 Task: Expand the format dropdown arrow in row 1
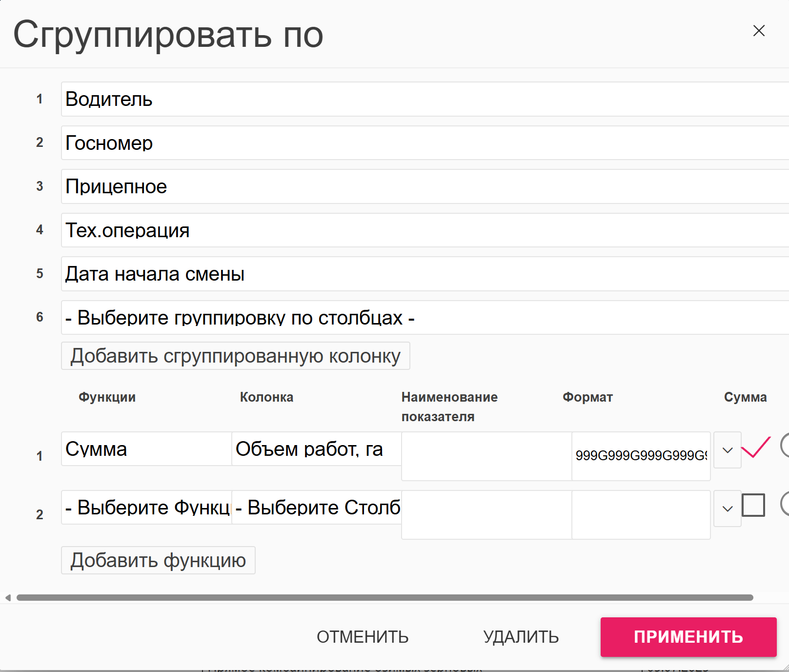pos(727,450)
